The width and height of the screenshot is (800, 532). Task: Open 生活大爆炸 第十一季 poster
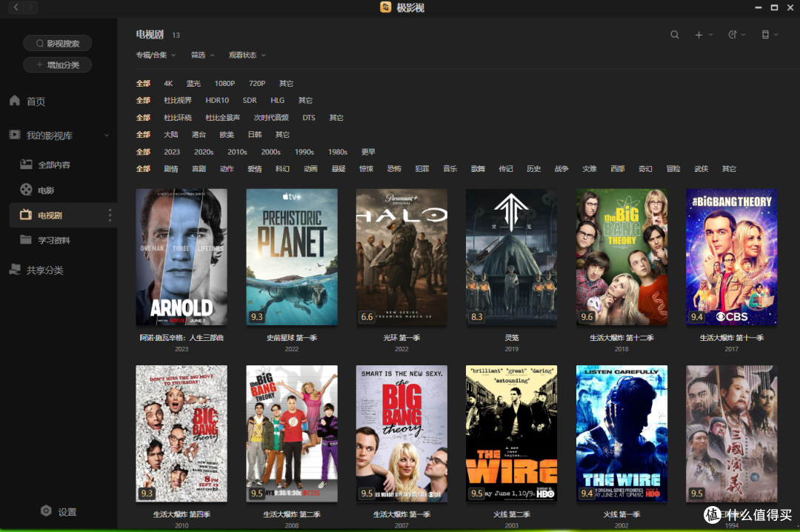[732, 257]
